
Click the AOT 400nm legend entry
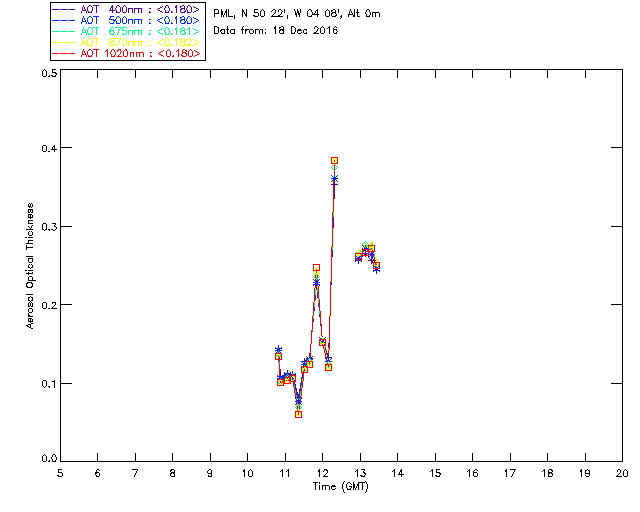127,9
